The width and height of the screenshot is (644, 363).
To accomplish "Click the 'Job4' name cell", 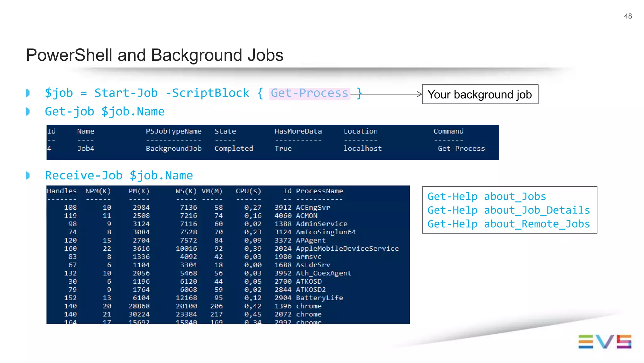I will [x=86, y=149].
